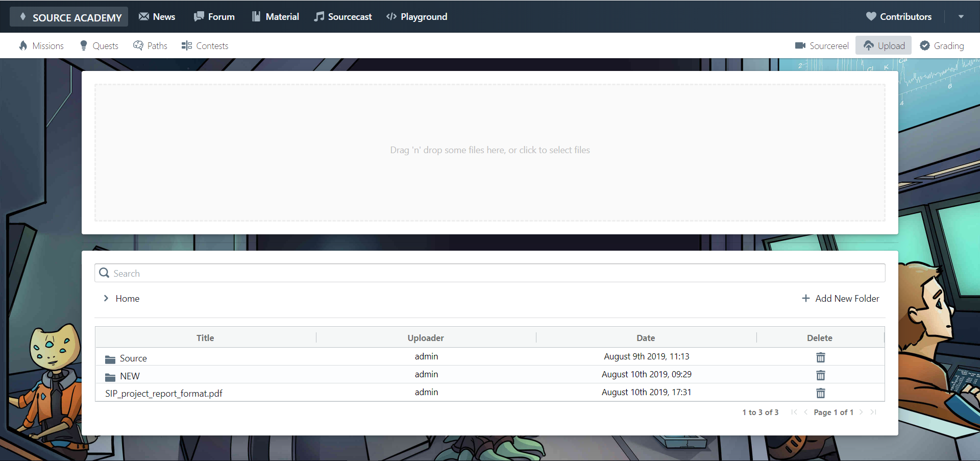Jump to first page in pagination

[794, 412]
